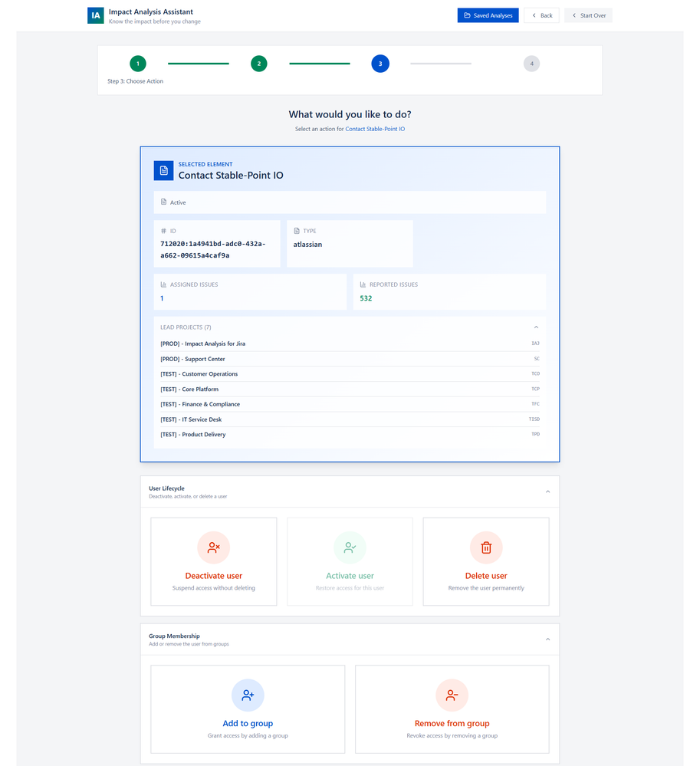Click the Contact Stable-Point IO link in the subtitle
The width and height of the screenshot is (700, 766).
point(375,129)
